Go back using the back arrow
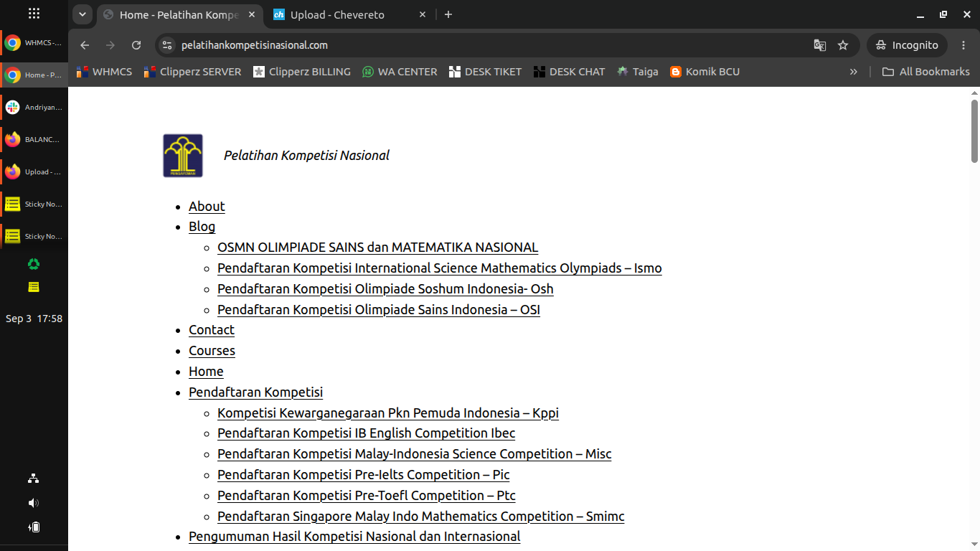 click(85, 45)
